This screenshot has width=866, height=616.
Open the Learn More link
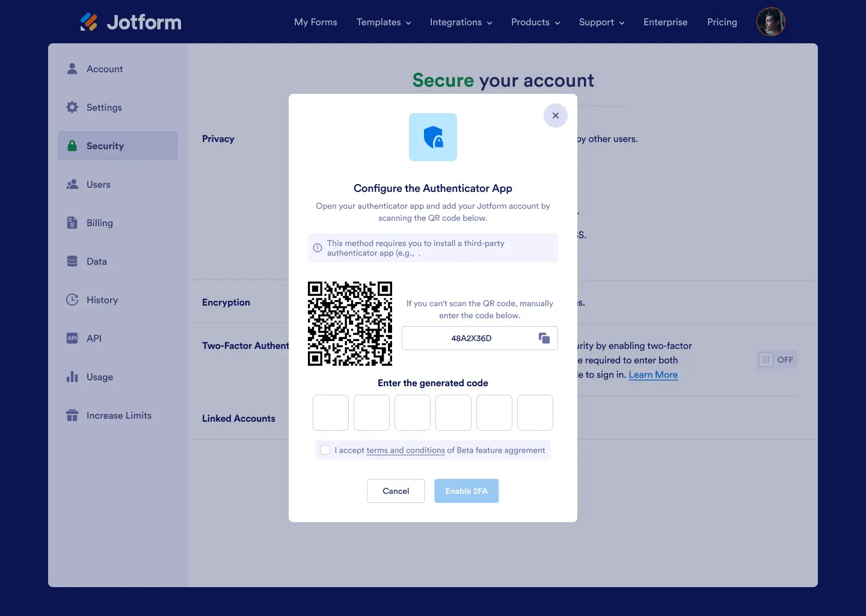tap(653, 374)
